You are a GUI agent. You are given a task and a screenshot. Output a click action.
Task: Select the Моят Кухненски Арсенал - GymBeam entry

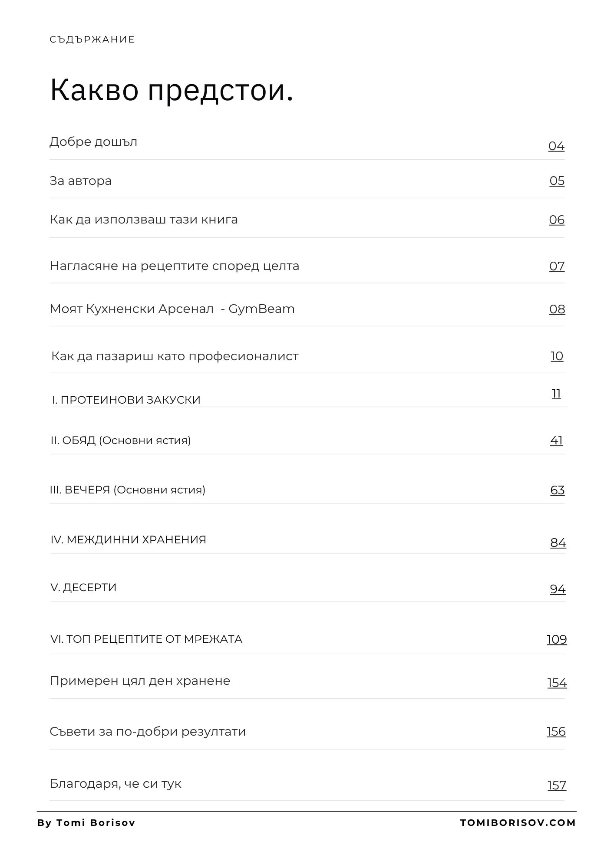[172, 309]
